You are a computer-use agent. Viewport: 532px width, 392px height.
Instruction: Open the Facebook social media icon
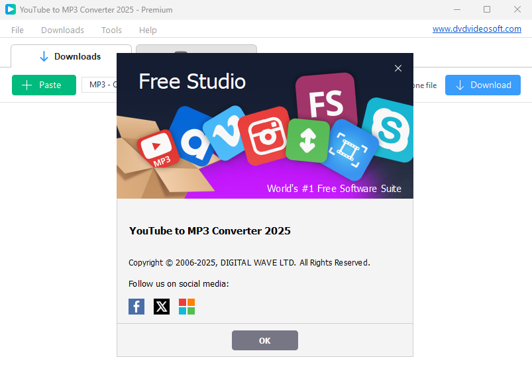point(136,307)
